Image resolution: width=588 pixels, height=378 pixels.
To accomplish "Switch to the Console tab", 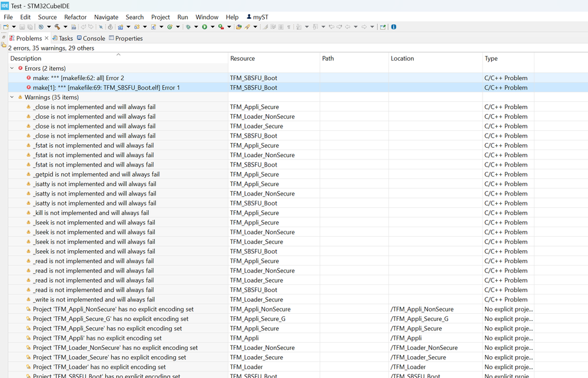I will pyautogui.click(x=91, y=38).
